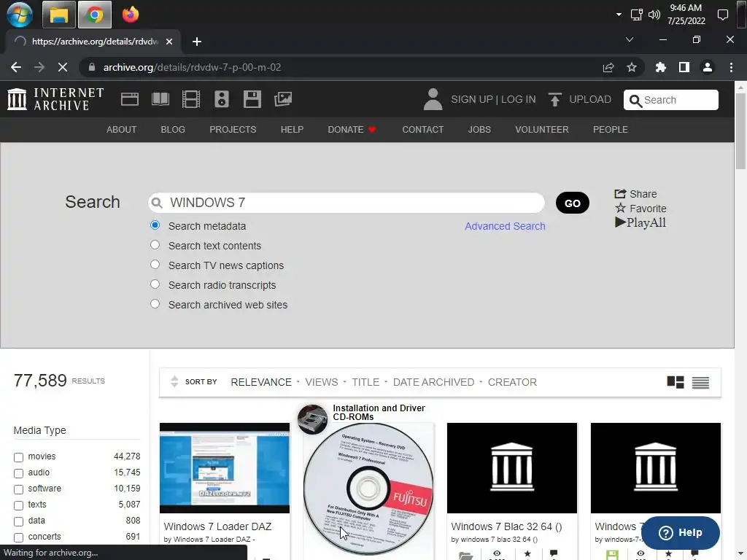Open the Advanced Search link
This screenshot has width=747, height=560.
[505, 226]
